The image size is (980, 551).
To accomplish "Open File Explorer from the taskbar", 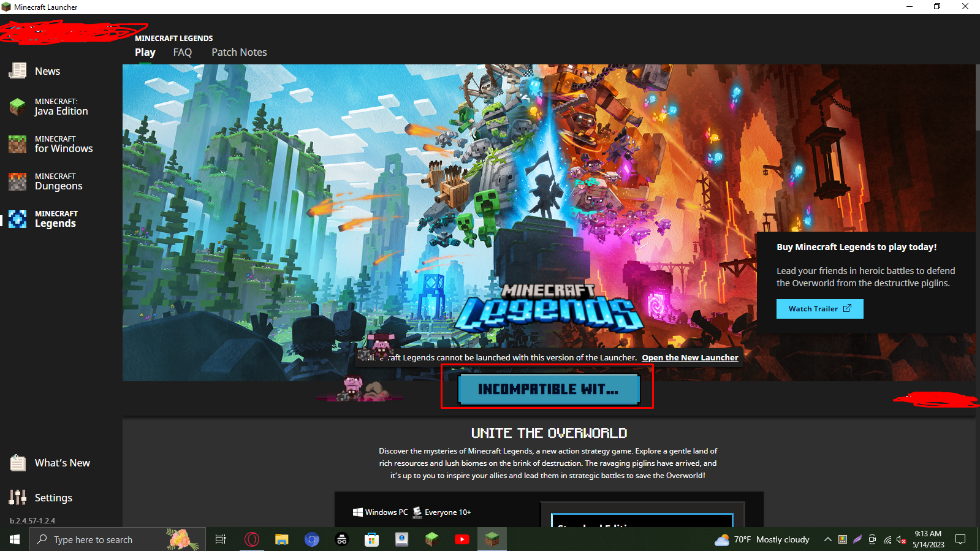I will click(x=281, y=539).
